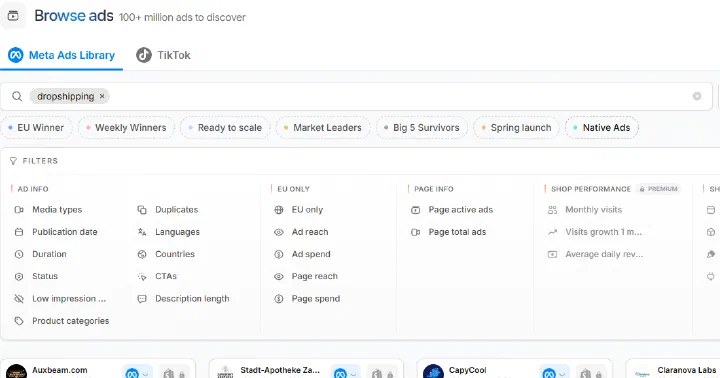720x378 pixels.
Task: Open the Duration filter
Action: (x=40, y=254)
